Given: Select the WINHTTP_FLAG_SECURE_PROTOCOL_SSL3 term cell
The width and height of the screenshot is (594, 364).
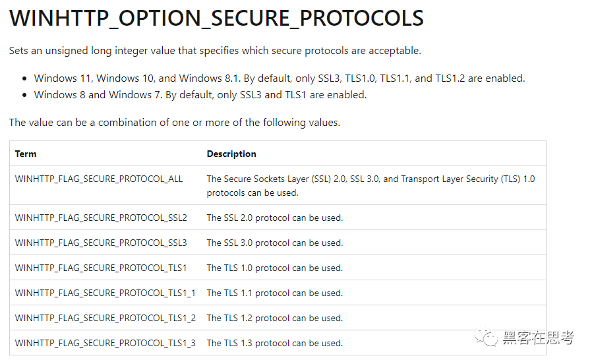Looking at the screenshot, I should click(101, 243).
